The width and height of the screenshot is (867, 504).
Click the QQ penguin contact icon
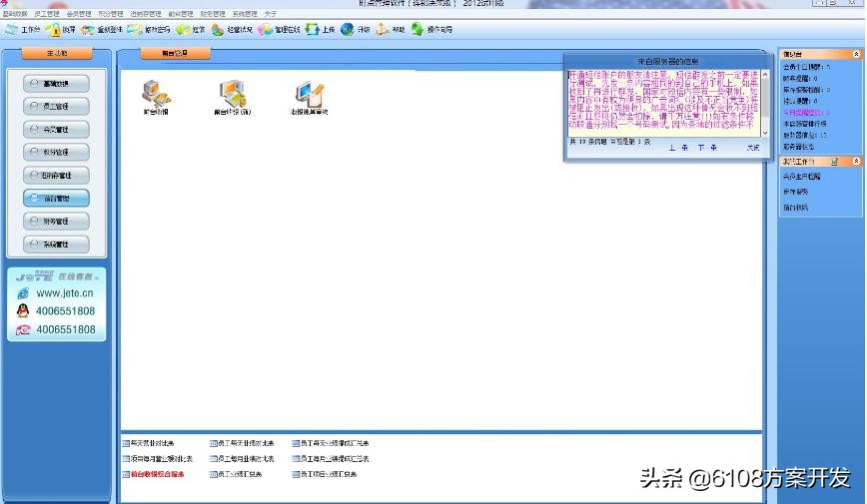click(x=22, y=311)
